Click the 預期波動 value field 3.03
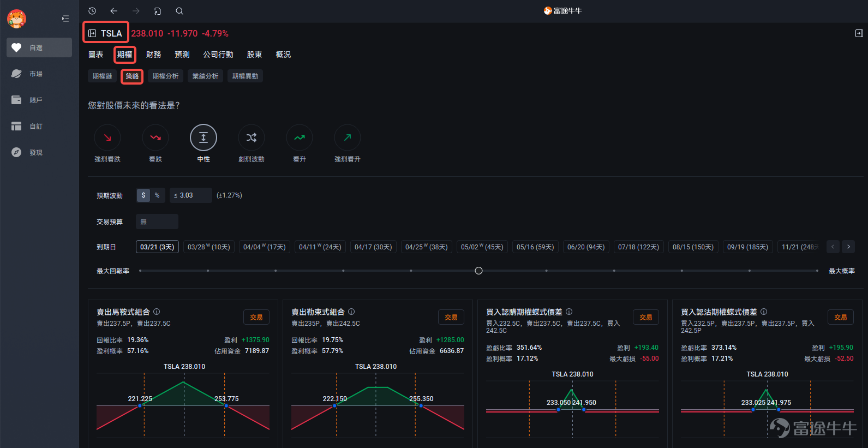Viewport: 868px width, 448px height. coord(191,195)
